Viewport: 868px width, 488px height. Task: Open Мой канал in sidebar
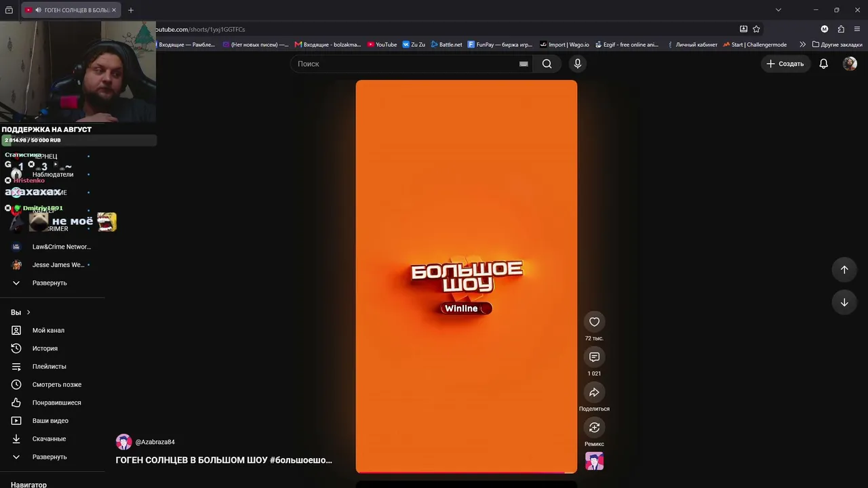point(48,330)
